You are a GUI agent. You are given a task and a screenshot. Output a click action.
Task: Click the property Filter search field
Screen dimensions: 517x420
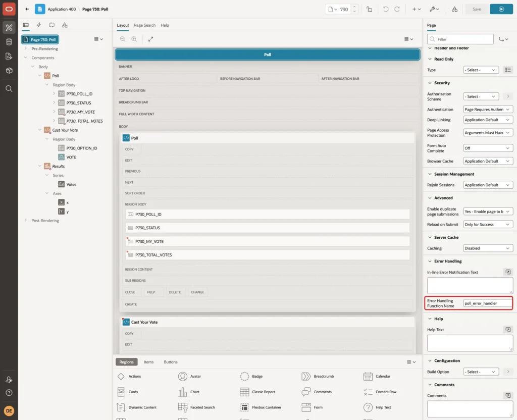coord(460,39)
